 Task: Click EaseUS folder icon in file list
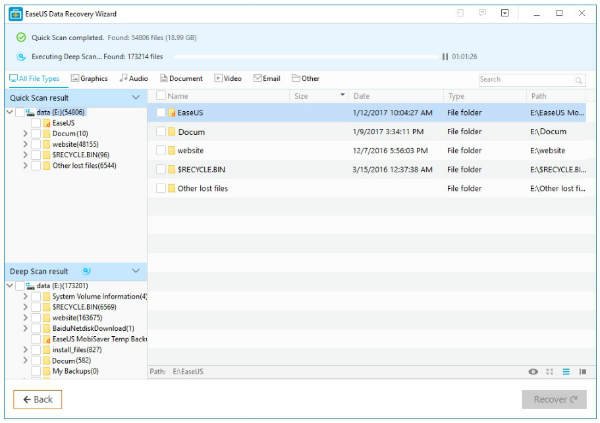pyautogui.click(x=172, y=113)
